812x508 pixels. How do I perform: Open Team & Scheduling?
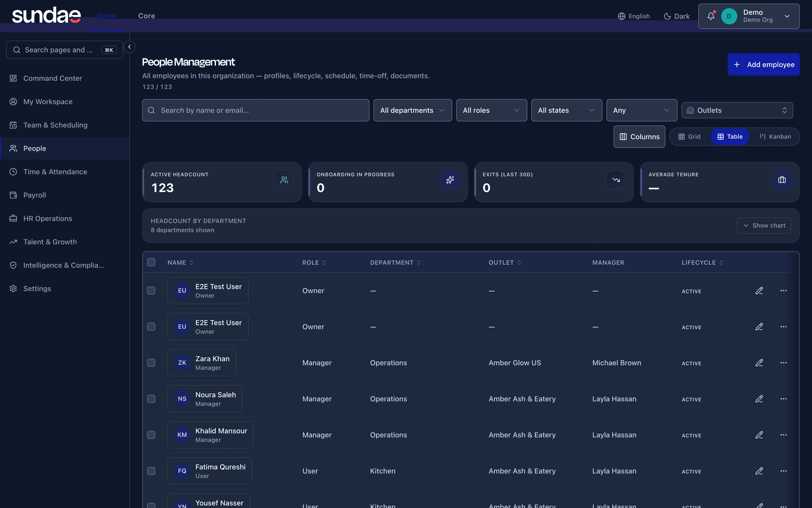pos(65,125)
